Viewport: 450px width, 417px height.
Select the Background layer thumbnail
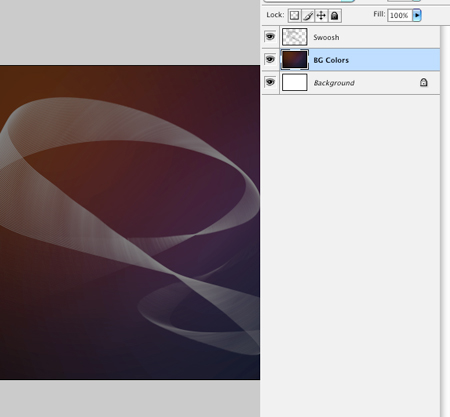[295, 82]
